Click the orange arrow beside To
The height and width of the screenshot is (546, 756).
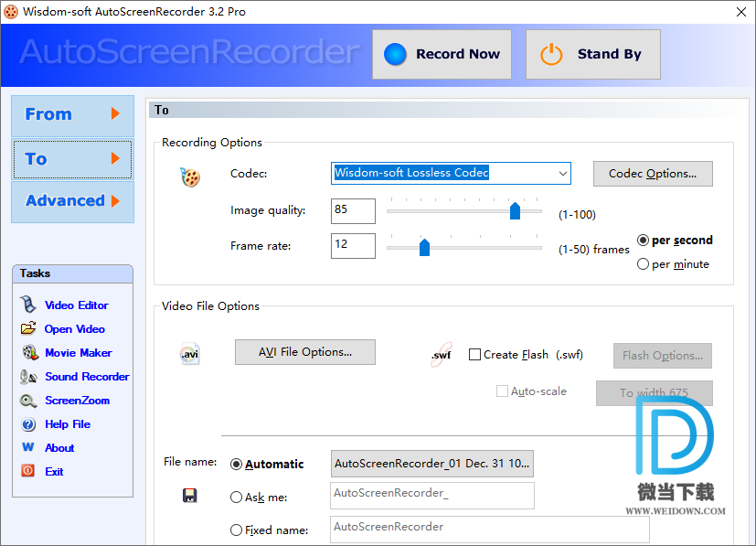click(x=115, y=158)
